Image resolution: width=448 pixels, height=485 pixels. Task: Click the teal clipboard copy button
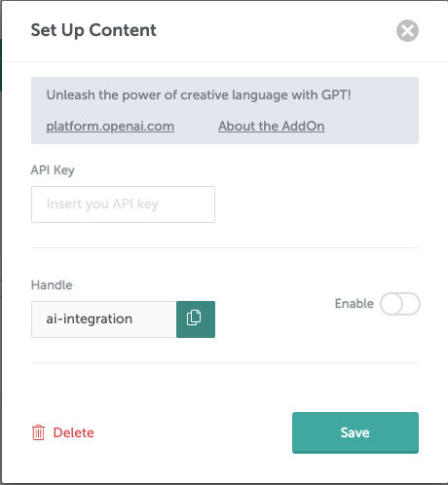(x=196, y=319)
